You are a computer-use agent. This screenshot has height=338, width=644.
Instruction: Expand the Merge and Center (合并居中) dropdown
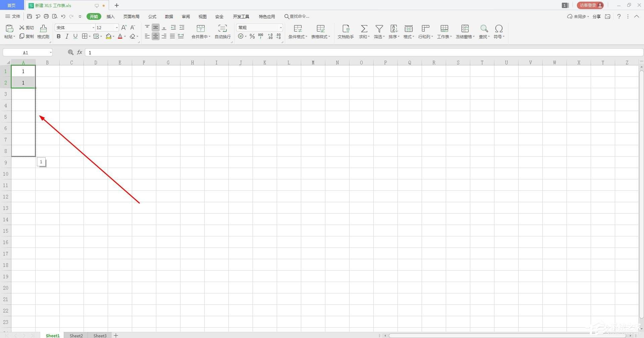tap(209, 37)
